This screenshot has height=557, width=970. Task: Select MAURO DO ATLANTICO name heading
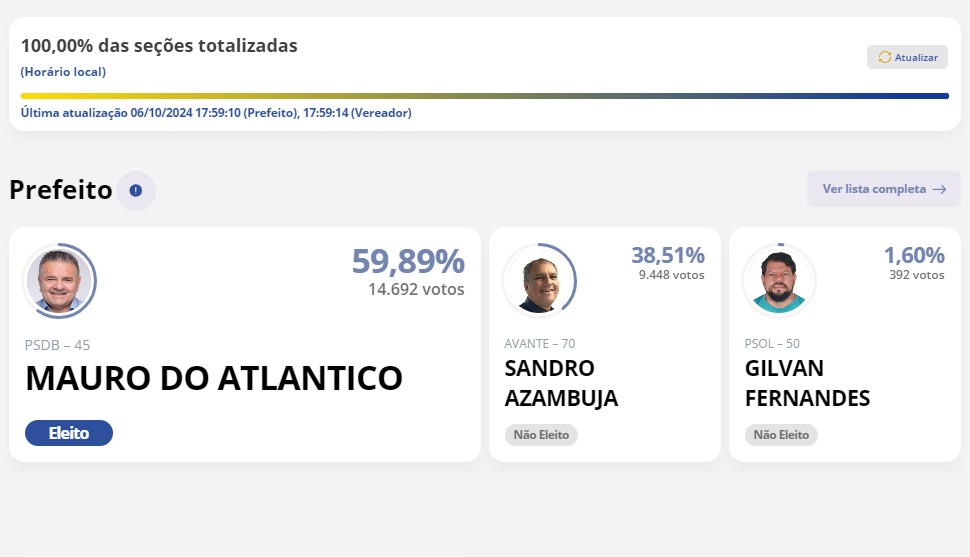tap(214, 378)
